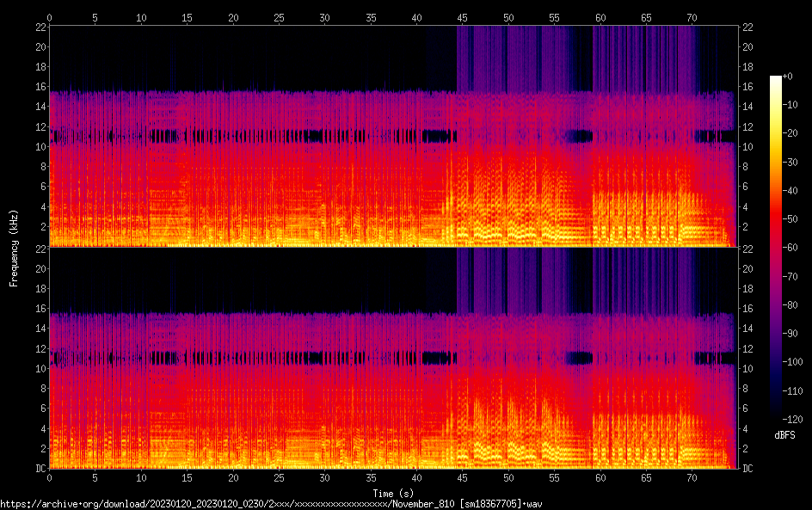Click the 4 kHz label on lower-right frequency axis
The height and width of the screenshot is (510, 812).
point(746,428)
